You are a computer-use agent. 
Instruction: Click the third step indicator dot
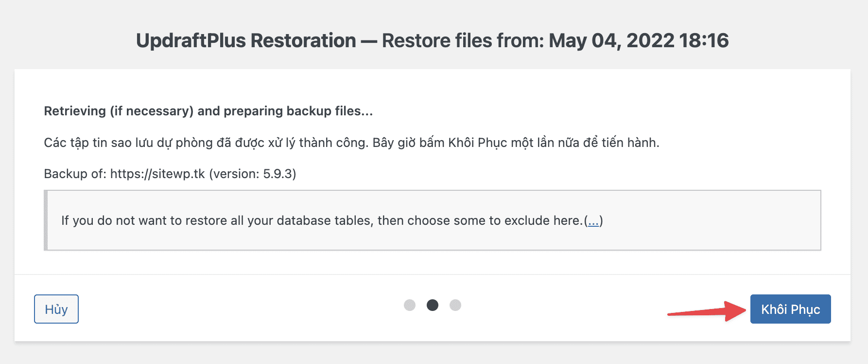point(455,305)
